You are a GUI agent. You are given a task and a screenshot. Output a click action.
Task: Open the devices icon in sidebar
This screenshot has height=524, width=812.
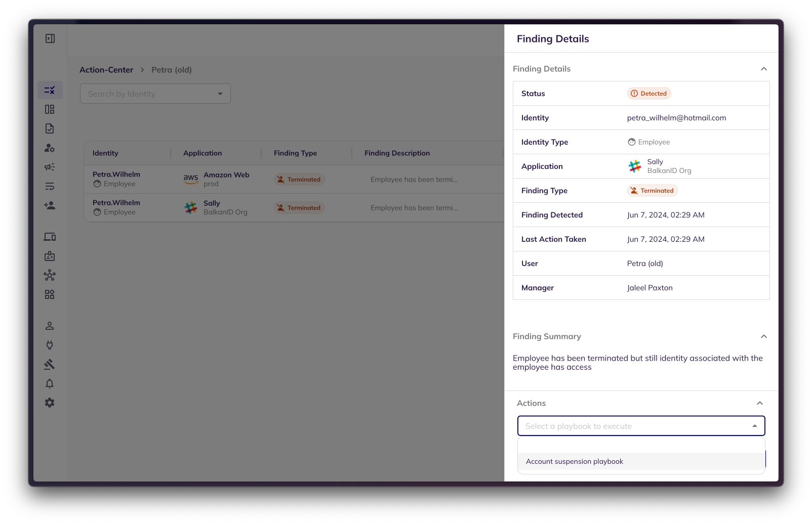click(x=50, y=237)
